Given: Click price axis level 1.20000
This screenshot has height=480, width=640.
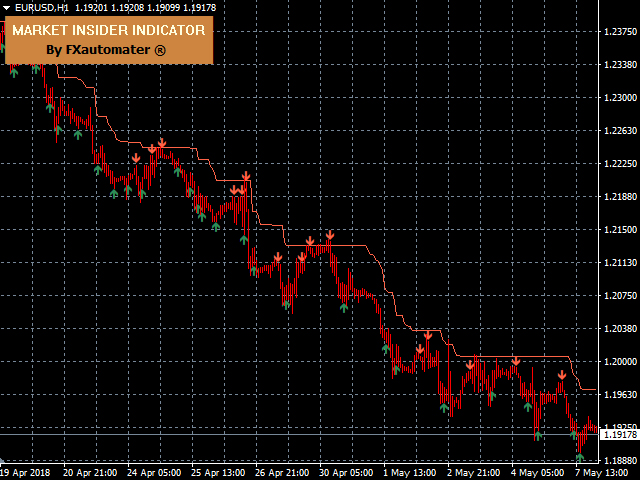Looking at the screenshot, I should [x=620, y=362].
